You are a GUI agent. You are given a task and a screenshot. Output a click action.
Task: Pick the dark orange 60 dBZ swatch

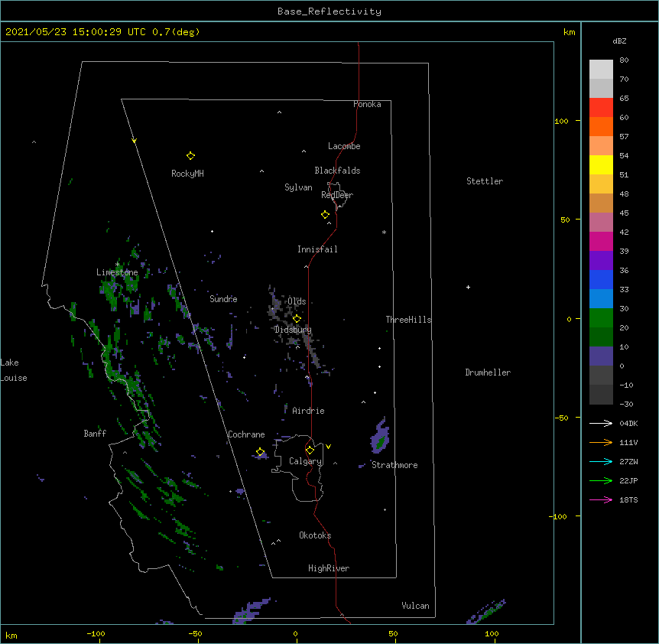point(601,126)
